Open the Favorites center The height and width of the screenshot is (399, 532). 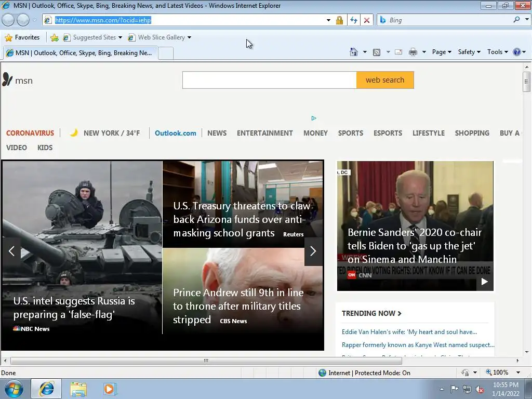tap(22, 37)
